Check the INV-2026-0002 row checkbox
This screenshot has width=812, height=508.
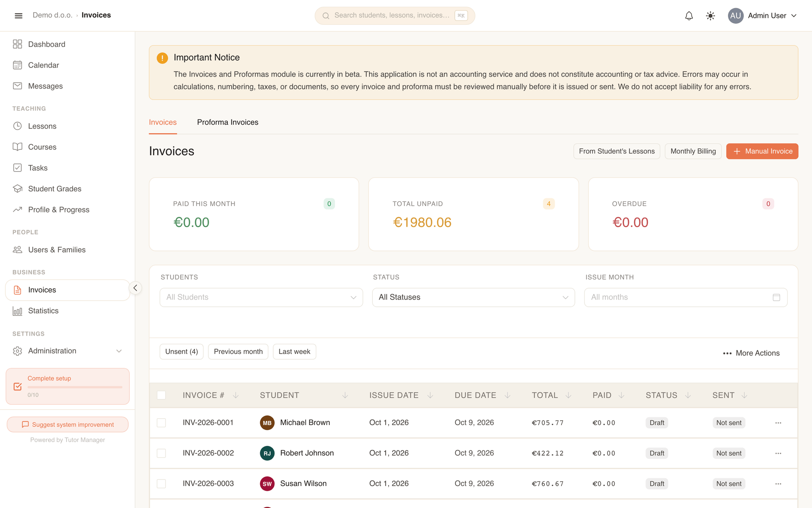(161, 453)
